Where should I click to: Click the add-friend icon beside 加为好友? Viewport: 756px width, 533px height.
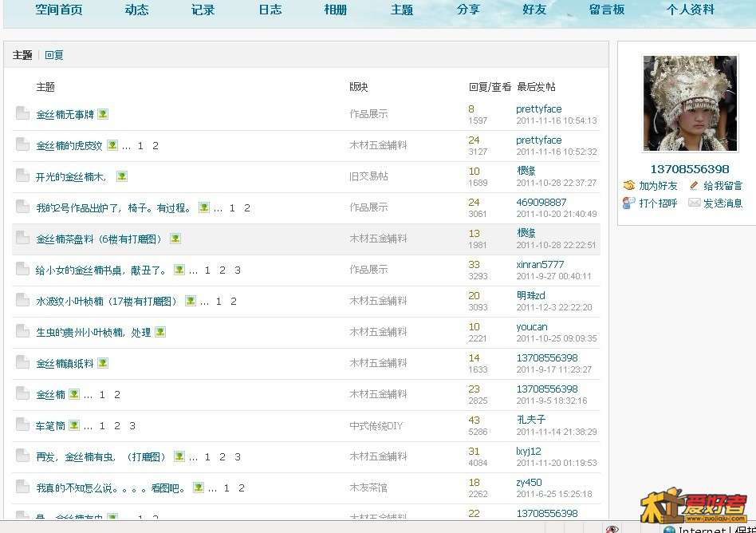click(628, 186)
